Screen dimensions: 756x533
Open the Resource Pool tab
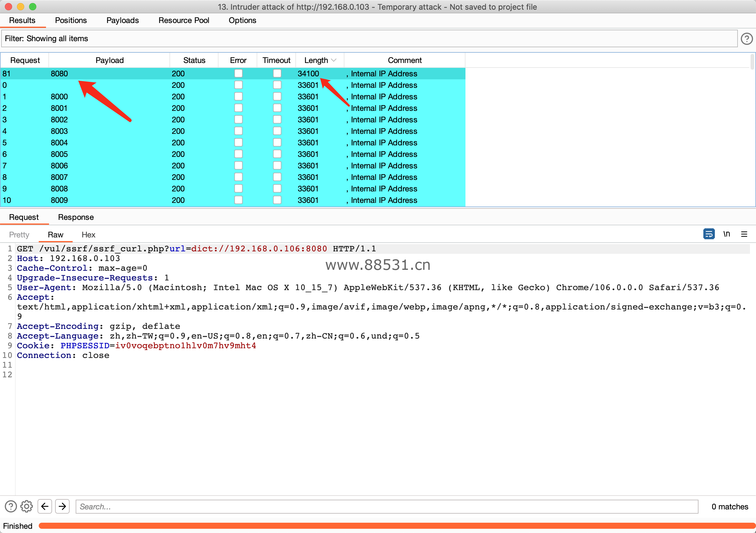click(x=184, y=20)
